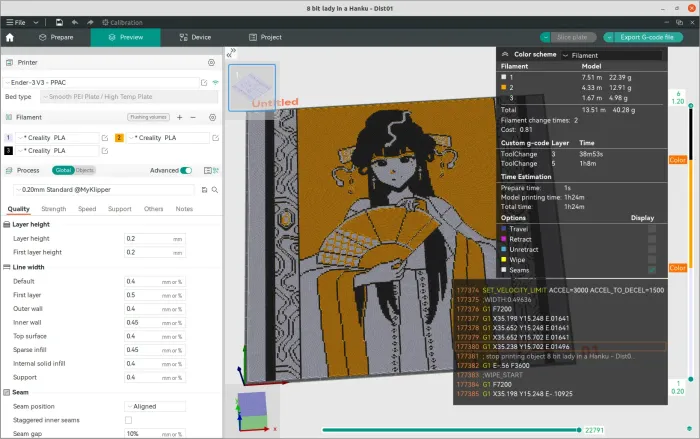This screenshot has width=700, height=439.
Task: Click the Layer height section icon
Action: coord(7,225)
